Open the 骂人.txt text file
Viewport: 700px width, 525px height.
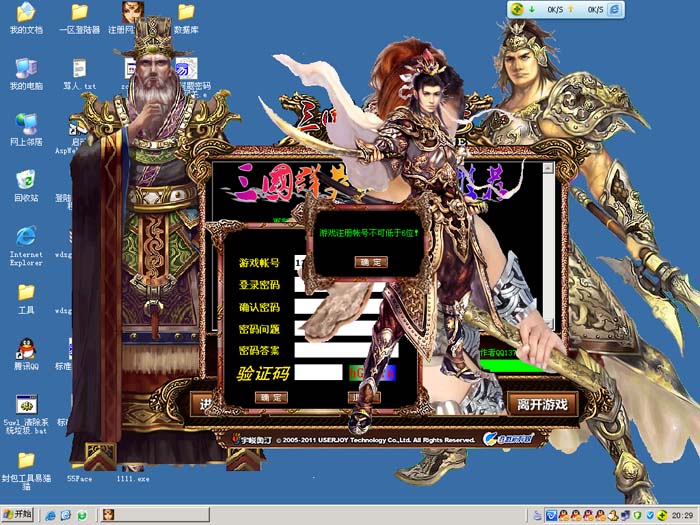tap(80, 70)
